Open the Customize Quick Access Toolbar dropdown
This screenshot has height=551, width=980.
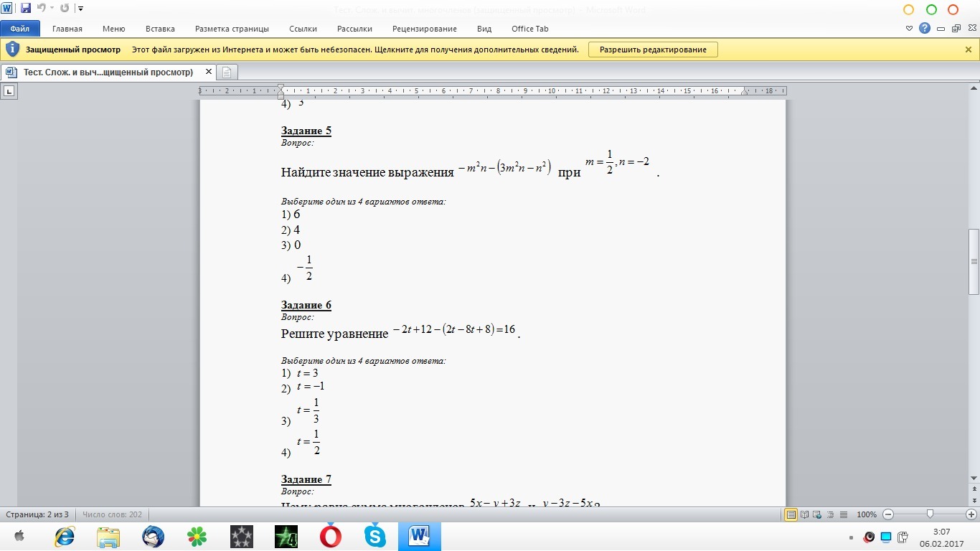pyautogui.click(x=80, y=9)
